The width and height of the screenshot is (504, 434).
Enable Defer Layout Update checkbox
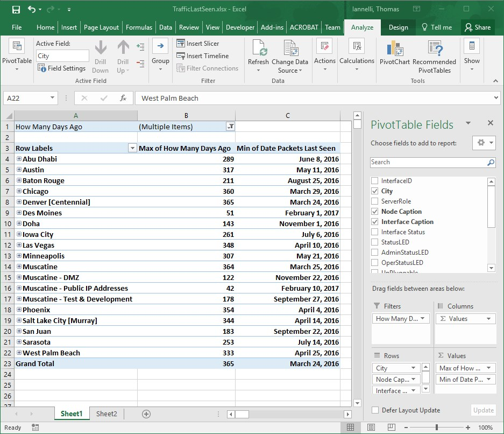click(x=375, y=410)
